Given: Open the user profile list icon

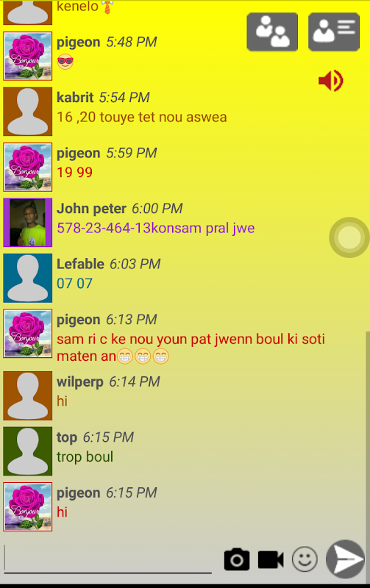Looking at the screenshot, I should [x=334, y=32].
